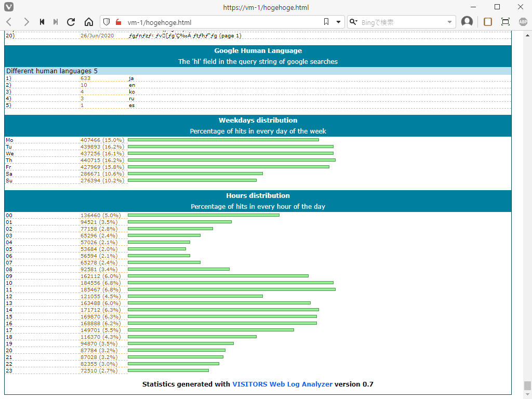Select the 'ja' language row entry
The image size is (532, 399).
point(131,78)
